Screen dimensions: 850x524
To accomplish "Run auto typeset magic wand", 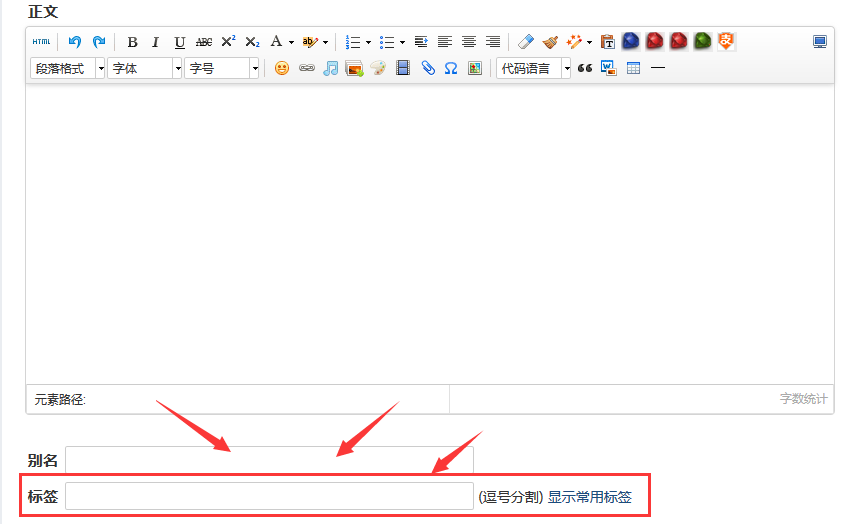I will click(x=574, y=42).
